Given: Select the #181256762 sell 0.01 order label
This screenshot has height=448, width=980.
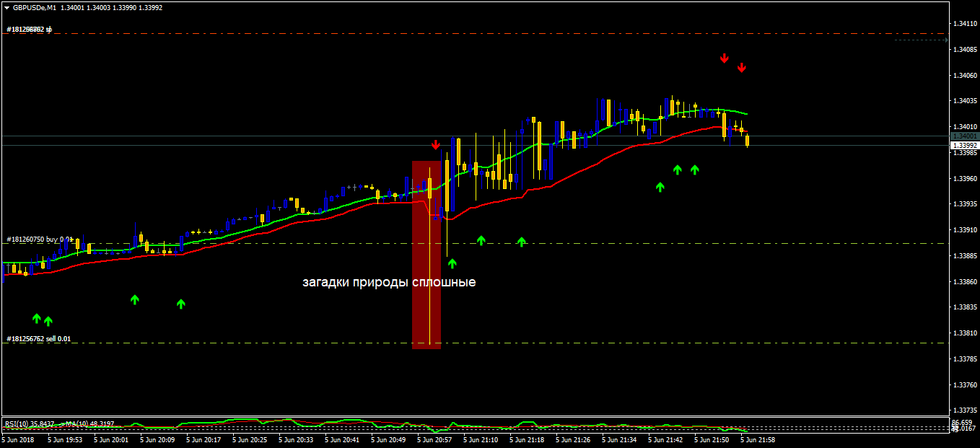Looking at the screenshot, I should 39,338.
